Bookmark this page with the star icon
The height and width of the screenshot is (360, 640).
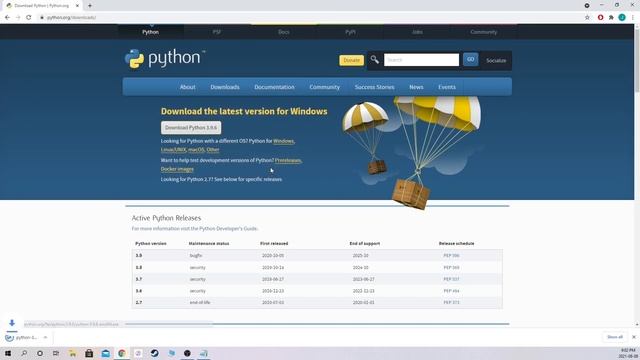(x=587, y=18)
